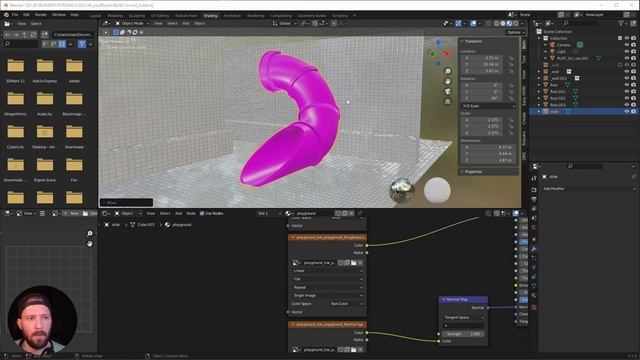Viewport: 640px width, 360px height.
Task: Click the Blender logo icon
Action: pos(6,15)
